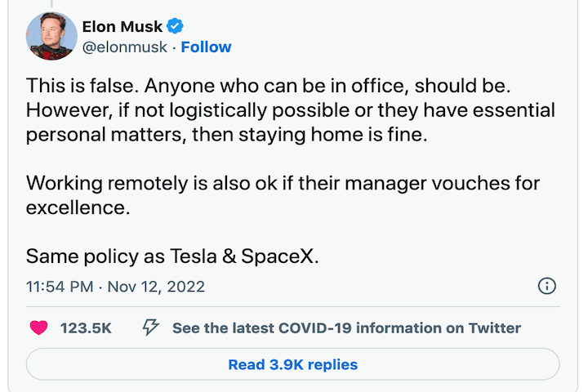Open the @elonmusk handle link
This screenshot has height=392, width=588.
124,47
